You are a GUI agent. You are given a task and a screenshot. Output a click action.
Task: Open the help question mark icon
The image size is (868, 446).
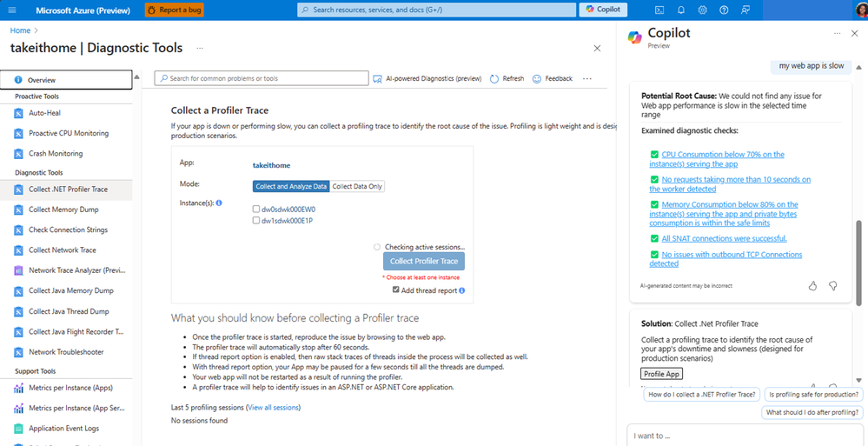[724, 10]
